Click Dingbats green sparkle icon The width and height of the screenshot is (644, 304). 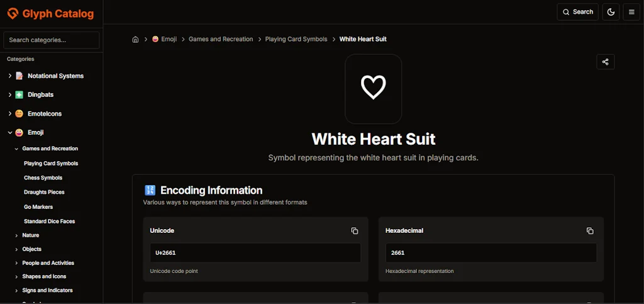pyautogui.click(x=19, y=94)
